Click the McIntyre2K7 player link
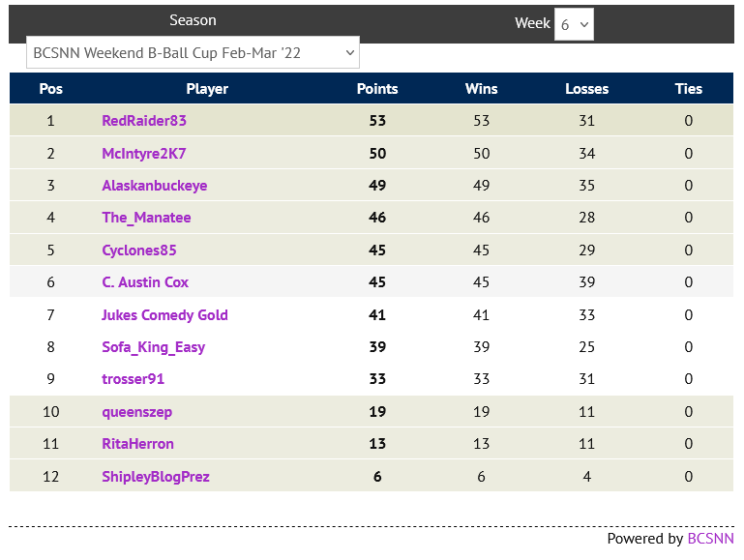Screen dimensions: 744x560 tap(144, 154)
